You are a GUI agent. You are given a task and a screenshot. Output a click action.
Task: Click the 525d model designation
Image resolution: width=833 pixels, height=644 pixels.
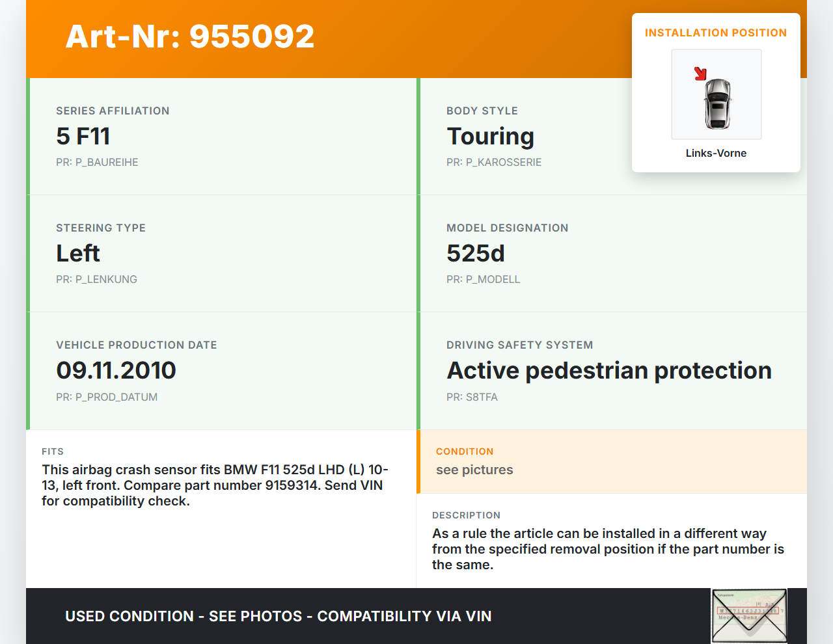[x=476, y=253]
